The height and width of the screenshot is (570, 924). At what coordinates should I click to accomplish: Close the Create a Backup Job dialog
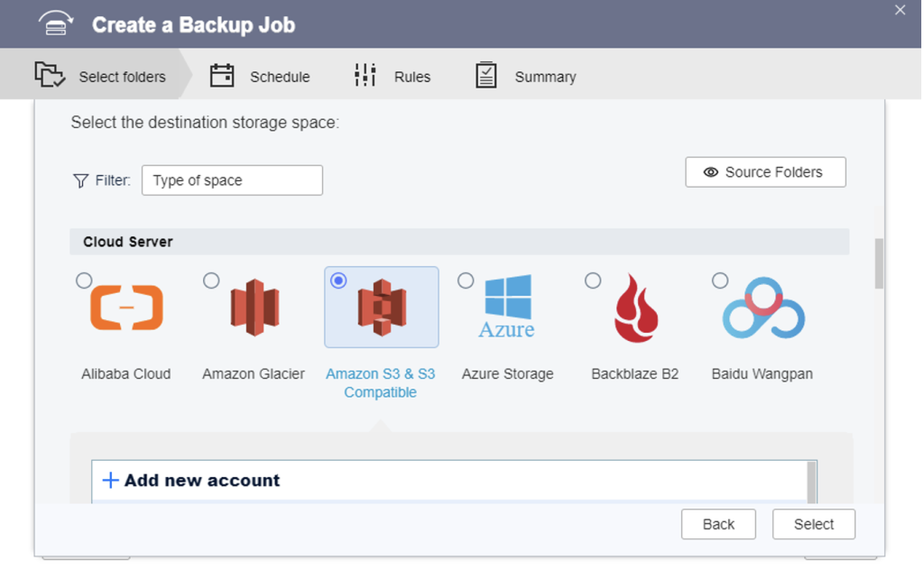tap(900, 10)
